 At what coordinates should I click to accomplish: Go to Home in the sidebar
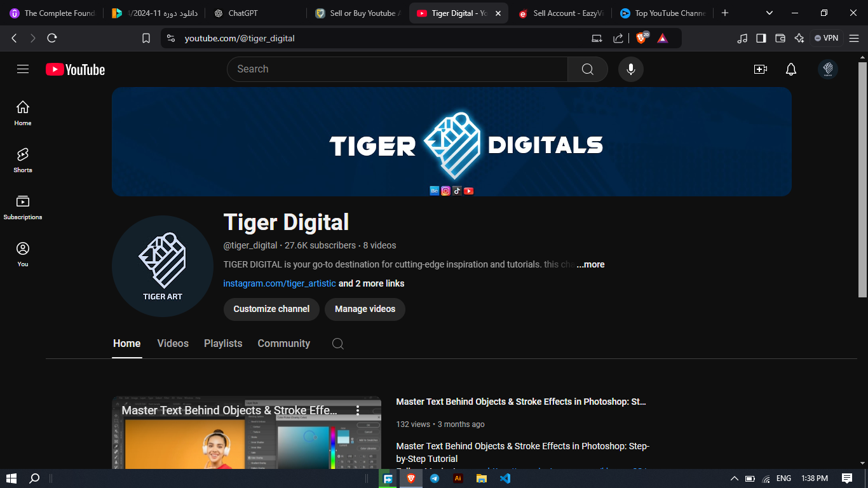(23, 113)
